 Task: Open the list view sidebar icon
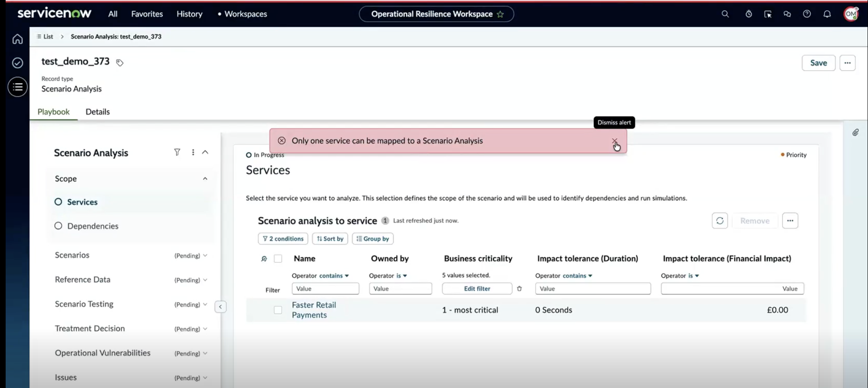tap(17, 87)
